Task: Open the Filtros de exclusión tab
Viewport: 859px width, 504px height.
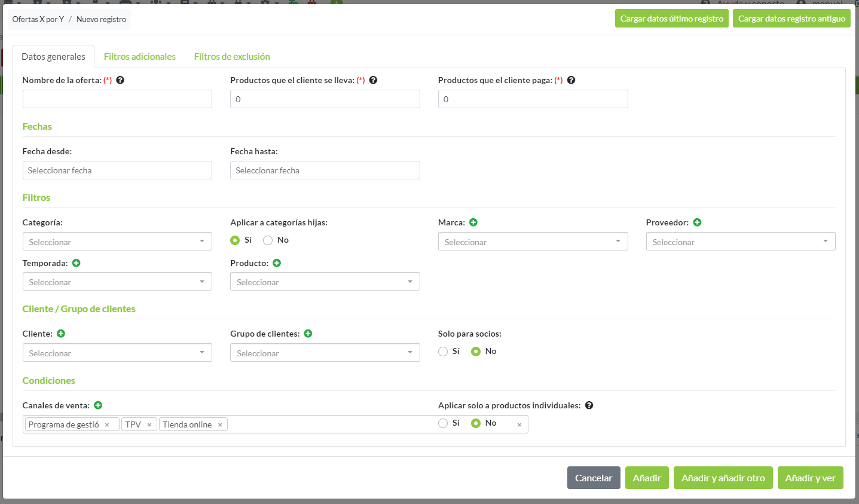Action: tap(232, 57)
